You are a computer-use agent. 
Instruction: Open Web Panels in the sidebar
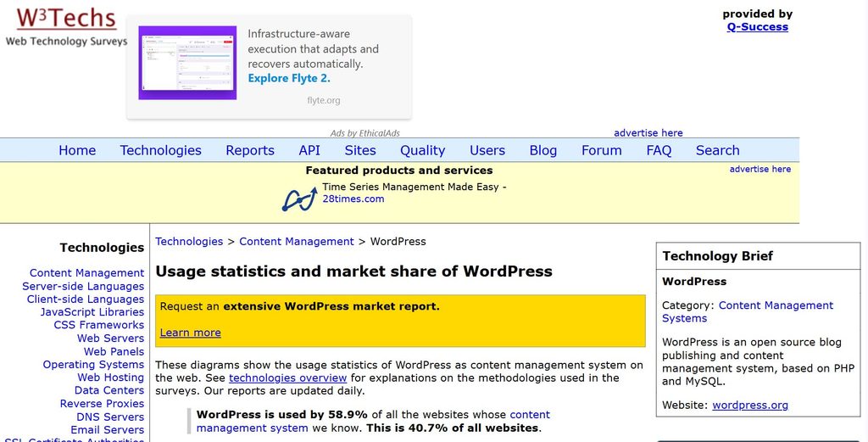[x=114, y=352]
